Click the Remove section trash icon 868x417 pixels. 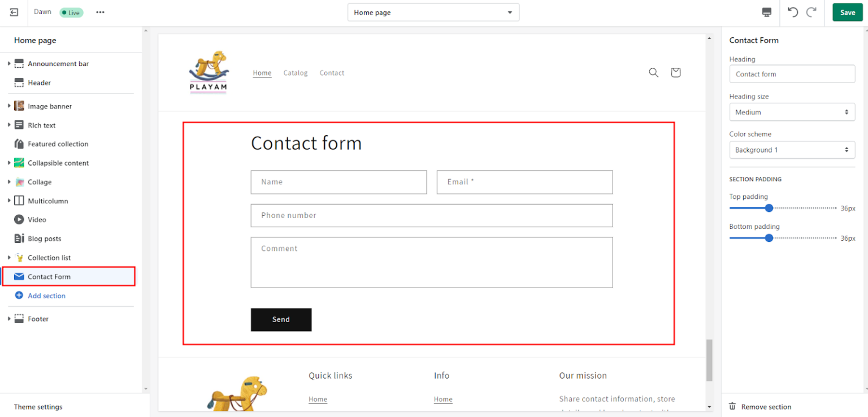[732, 406]
